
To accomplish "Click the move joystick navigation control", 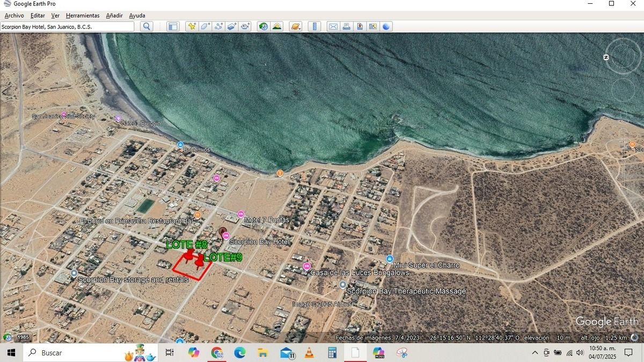I will tap(623, 90).
